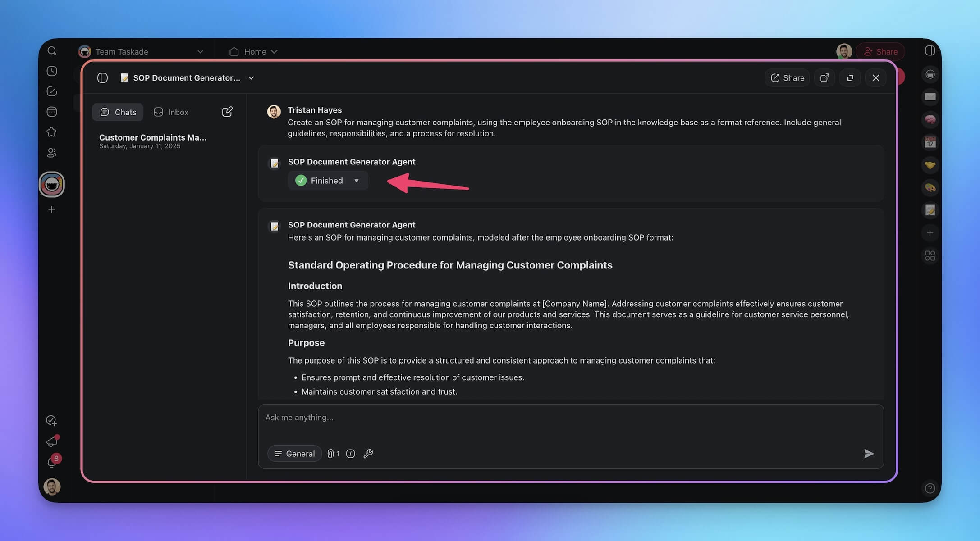Image resolution: width=980 pixels, height=541 pixels.
Task: Switch to the Inbox tab
Action: click(x=171, y=112)
